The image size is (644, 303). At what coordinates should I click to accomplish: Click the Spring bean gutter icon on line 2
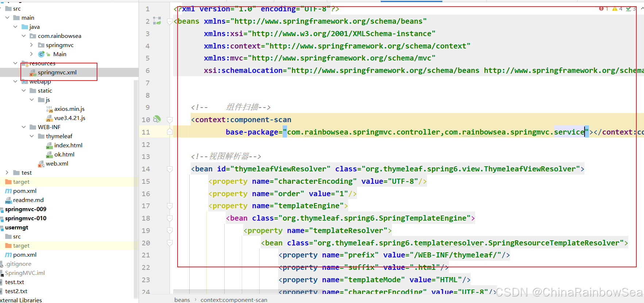[x=157, y=21]
